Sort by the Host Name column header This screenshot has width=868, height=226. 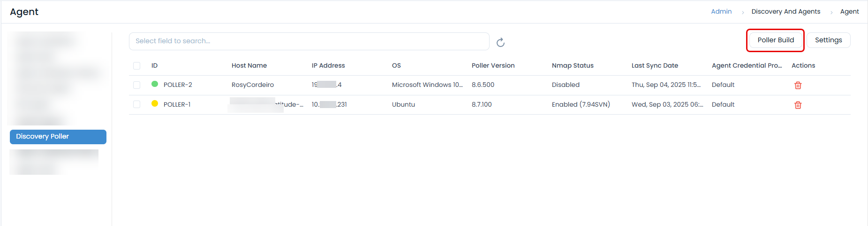pos(249,66)
